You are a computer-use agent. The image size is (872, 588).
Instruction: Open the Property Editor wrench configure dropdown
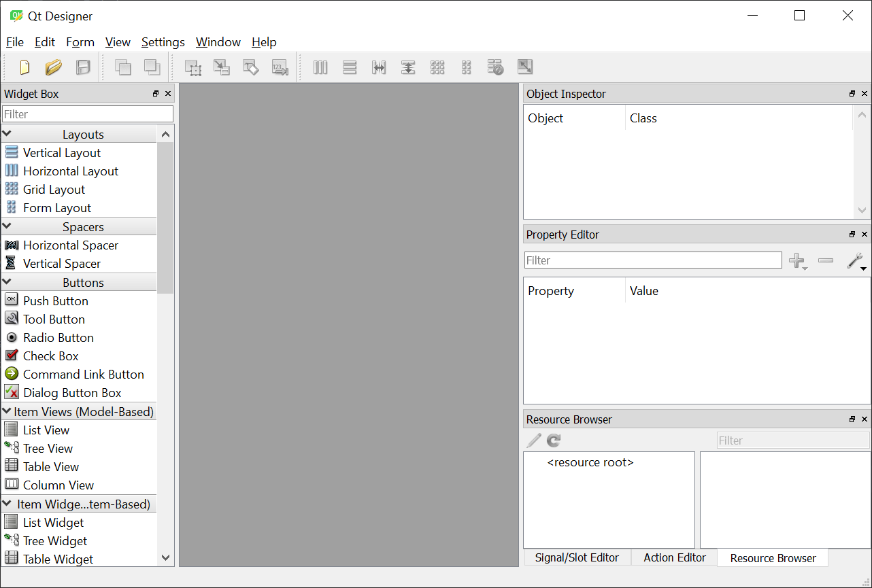click(x=856, y=261)
